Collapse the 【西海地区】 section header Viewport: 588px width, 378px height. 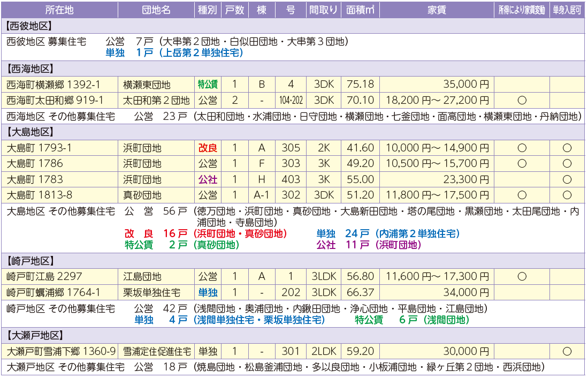(x=29, y=69)
